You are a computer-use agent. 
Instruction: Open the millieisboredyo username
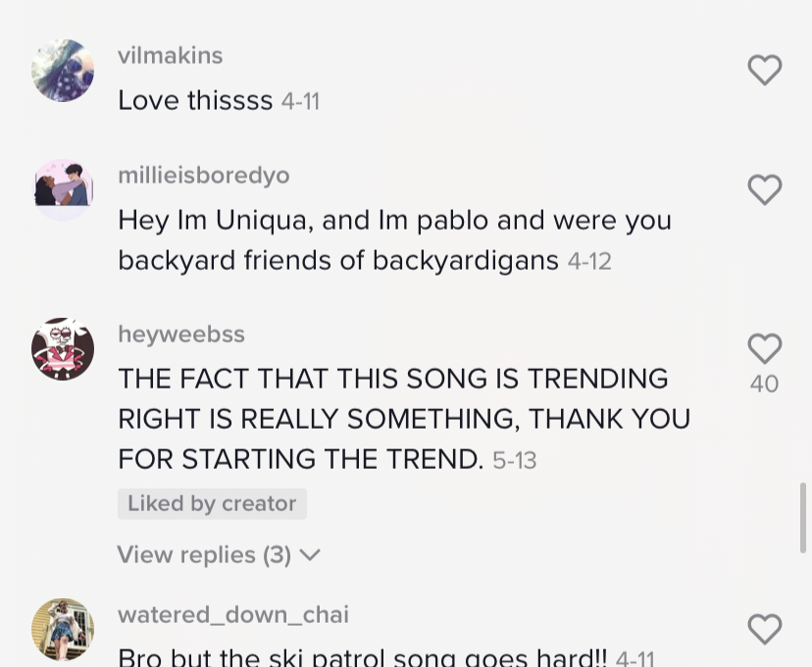tap(203, 176)
